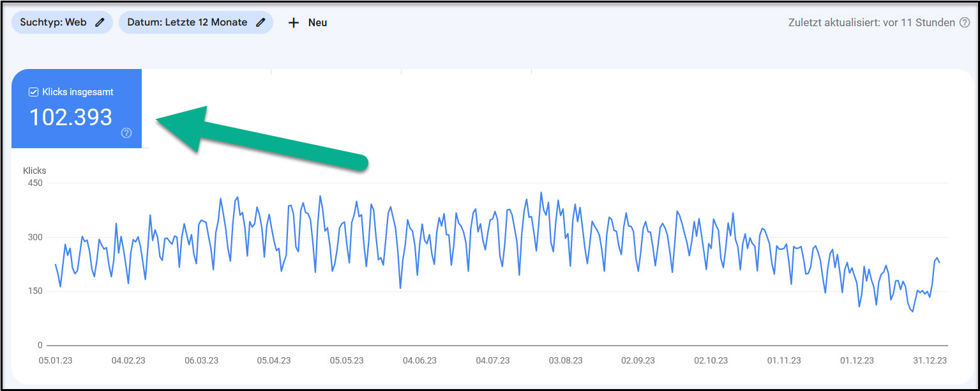Click the 02.10.23 date label
The height and width of the screenshot is (391, 980).
[x=711, y=360]
